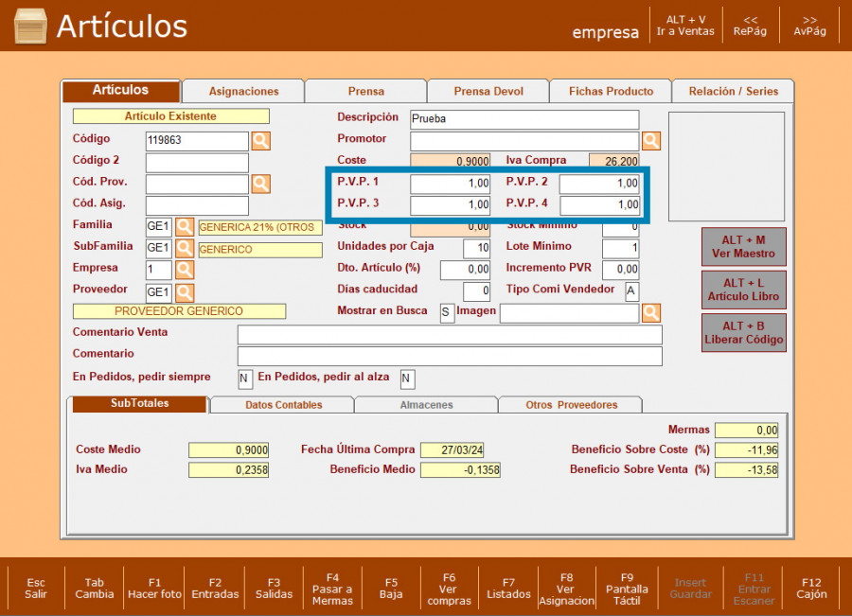Open Promotor lookup magnifier icon

pyautogui.click(x=650, y=141)
